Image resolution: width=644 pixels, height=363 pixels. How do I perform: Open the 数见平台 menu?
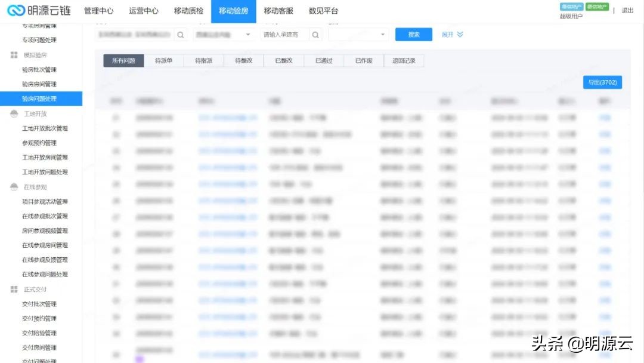(324, 11)
